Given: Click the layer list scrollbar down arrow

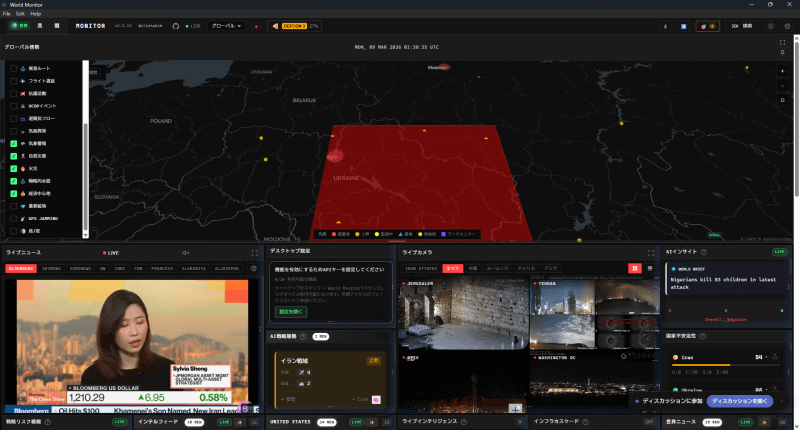Looking at the screenshot, I should pos(86,235).
